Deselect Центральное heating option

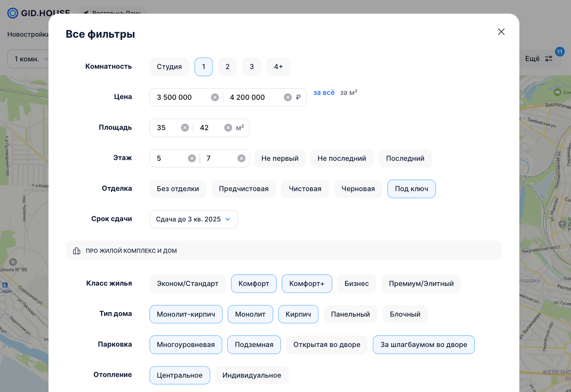point(180,375)
